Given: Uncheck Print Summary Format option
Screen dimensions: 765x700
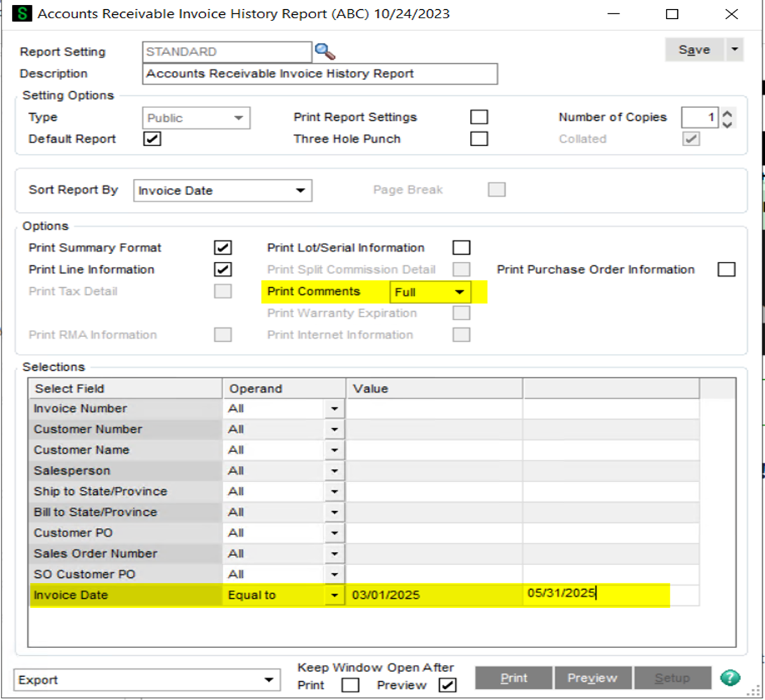Looking at the screenshot, I should (x=223, y=248).
